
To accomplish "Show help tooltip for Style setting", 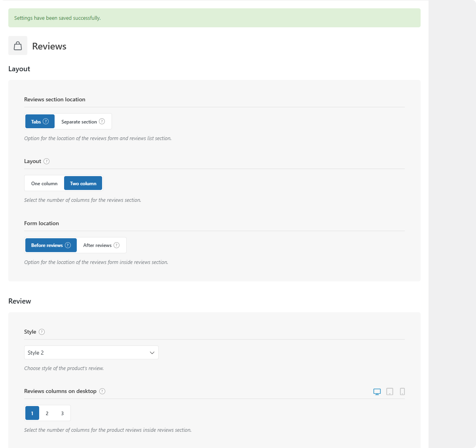I will click(42, 332).
